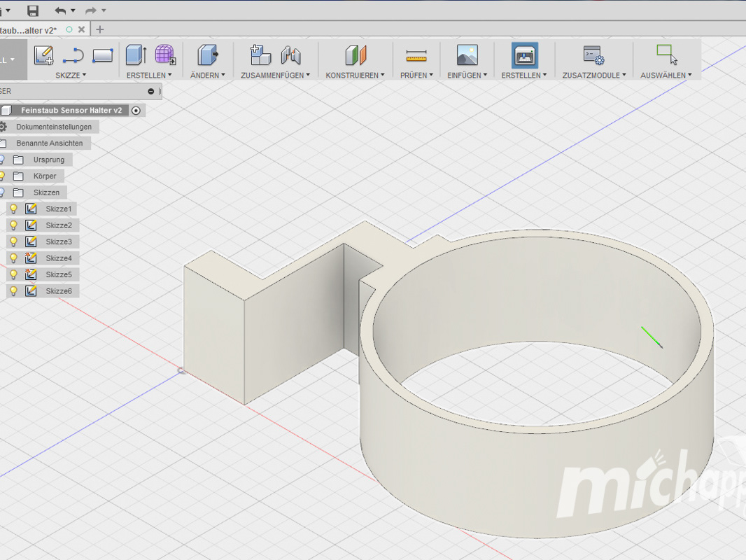This screenshot has height=560, width=746.
Task: Open the ZUSAMMENFÜGEN dropdown menu
Action: 275,75
